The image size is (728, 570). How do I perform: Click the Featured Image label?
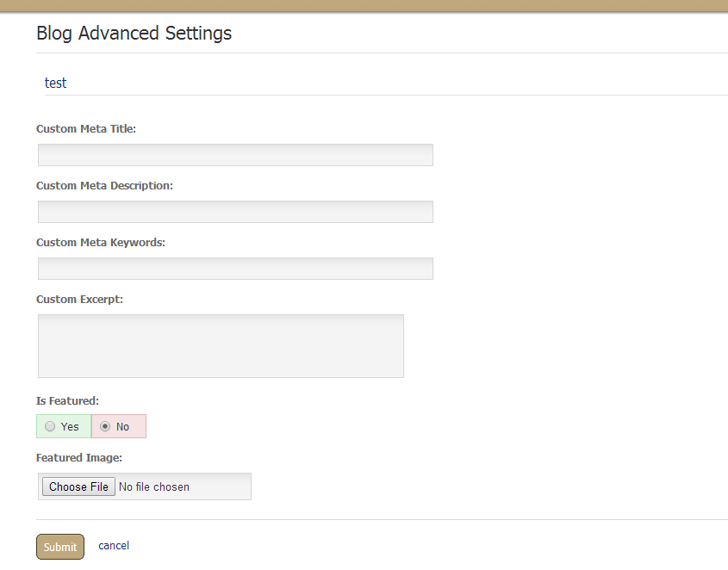(79, 458)
